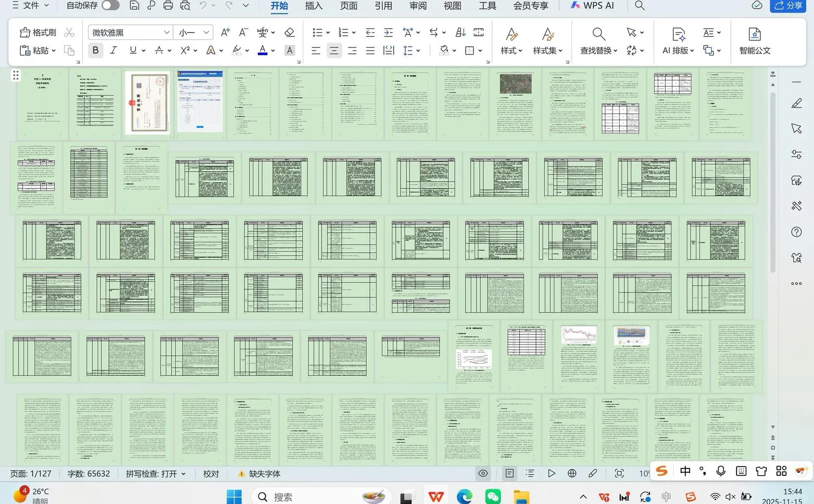Justify text on both sides

tap(370, 50)
